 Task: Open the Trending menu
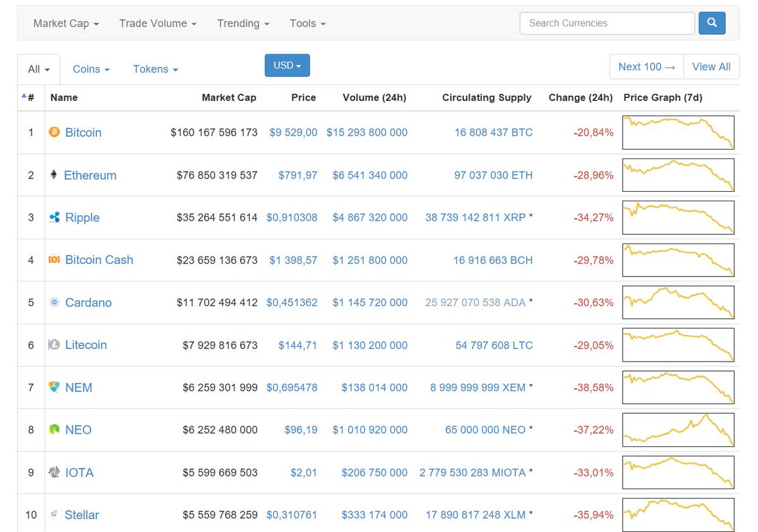(x=243, y=23)
